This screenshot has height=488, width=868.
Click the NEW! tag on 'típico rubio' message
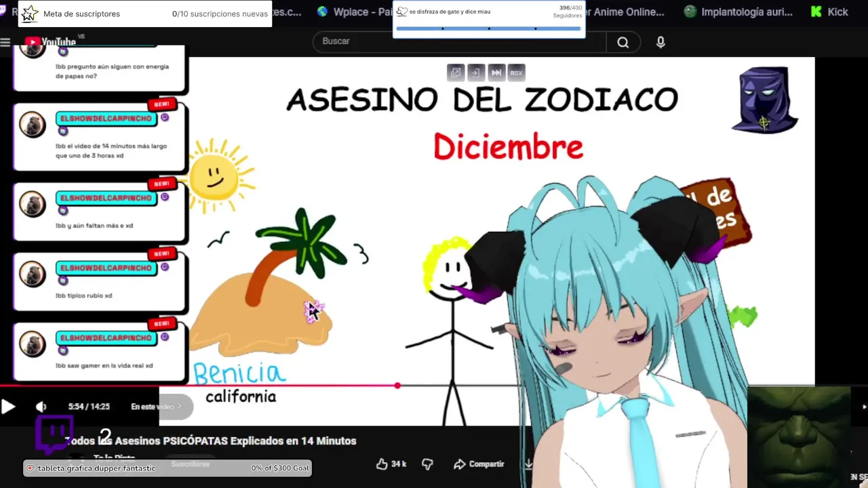coord(162,253)
